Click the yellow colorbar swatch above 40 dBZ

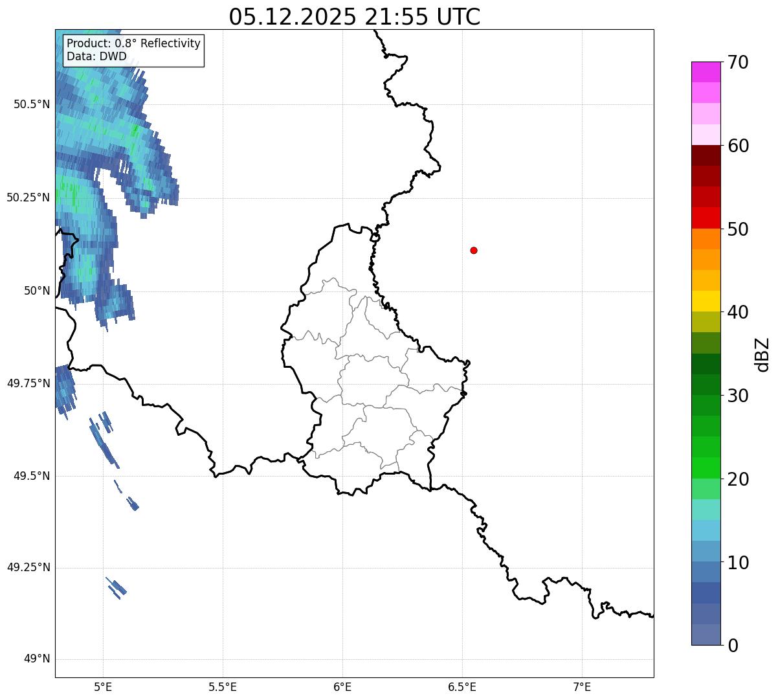(706, 301)
